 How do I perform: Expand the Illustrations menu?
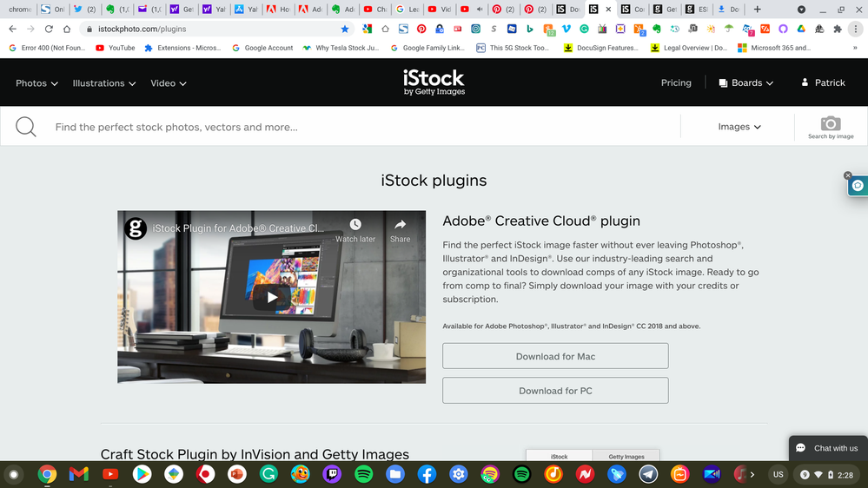(x=104, y=83)
